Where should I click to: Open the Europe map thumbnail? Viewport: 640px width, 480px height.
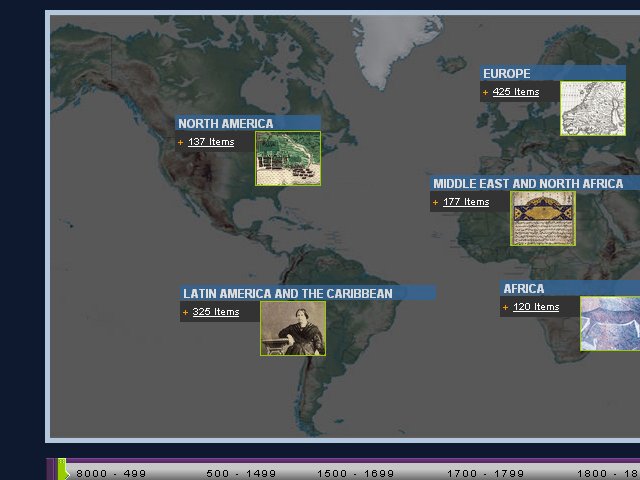[x=592, y=108]
